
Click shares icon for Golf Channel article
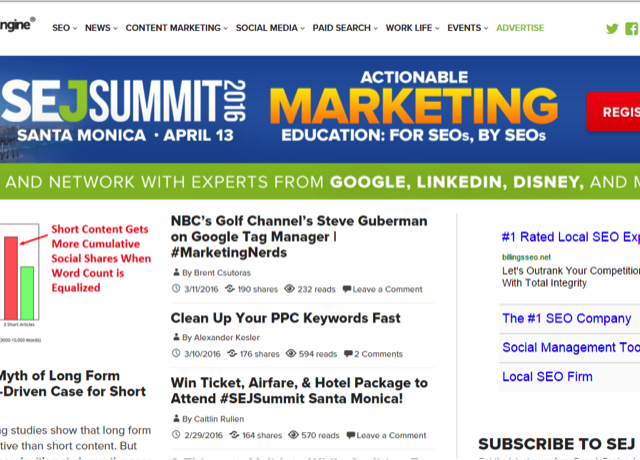(230, 289)
